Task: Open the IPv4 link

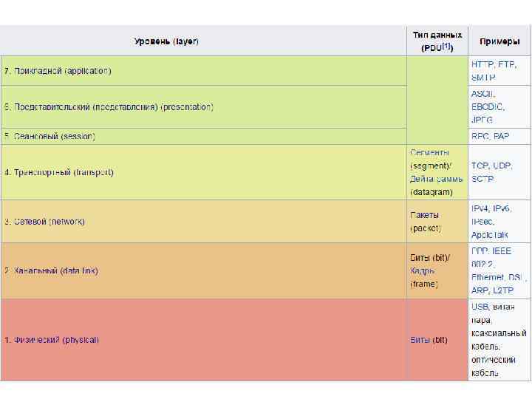Action: pyautogui.click(x=480, y=209)
